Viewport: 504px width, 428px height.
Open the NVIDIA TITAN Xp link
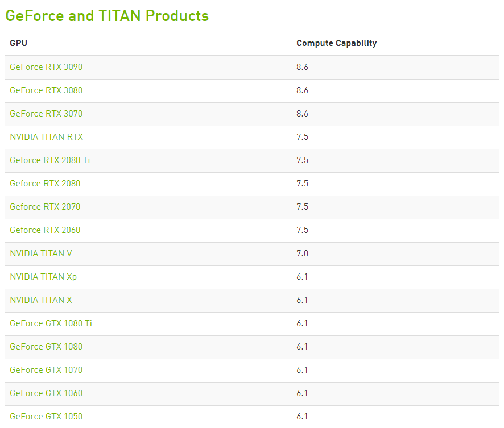click(43, 277)
